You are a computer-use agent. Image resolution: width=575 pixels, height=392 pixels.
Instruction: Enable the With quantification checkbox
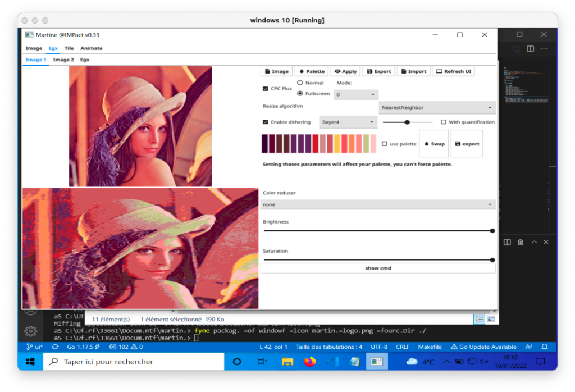[x=444, y=122]
